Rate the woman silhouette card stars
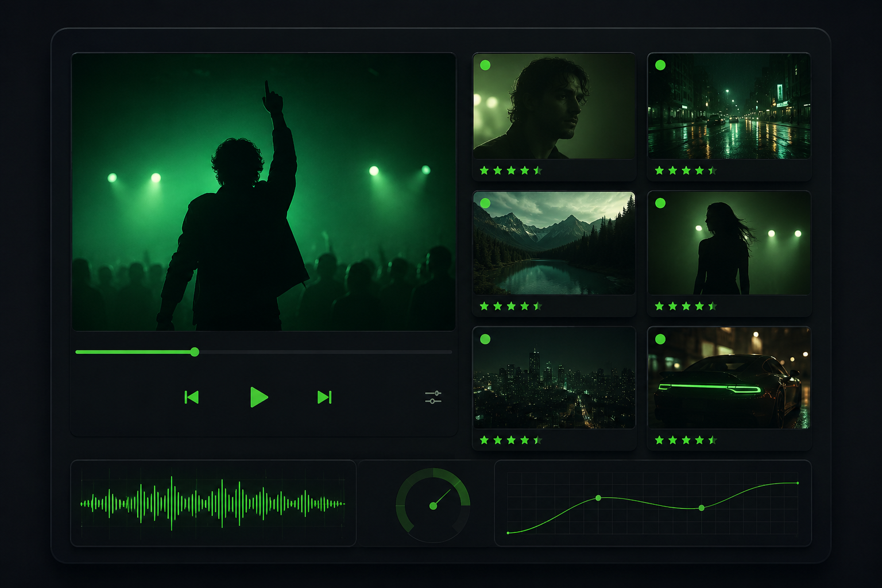 [x=686, y=306]
